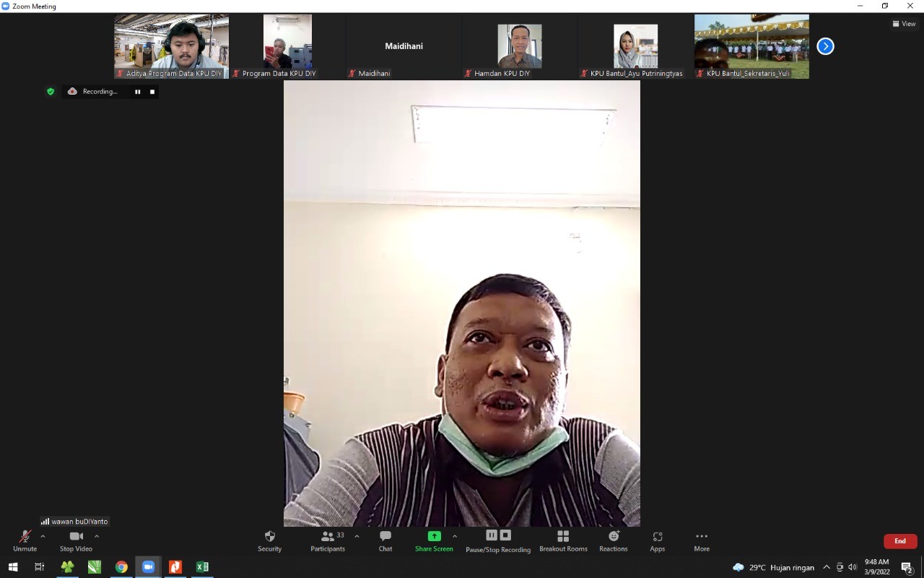Click the green encryption shield icon
This screenshot has width=924, height=578.
tap(51, 92)
